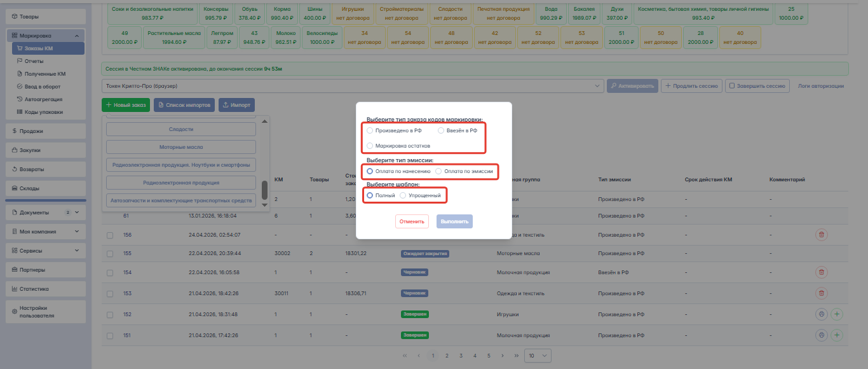868x369 pixels.
Task: Open 'Статистика' in the sidebar
Action: point(46,289)
